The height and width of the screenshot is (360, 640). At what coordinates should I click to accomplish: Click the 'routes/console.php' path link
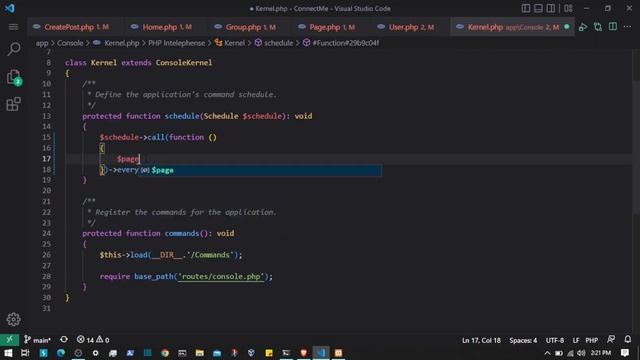[221, 276]
